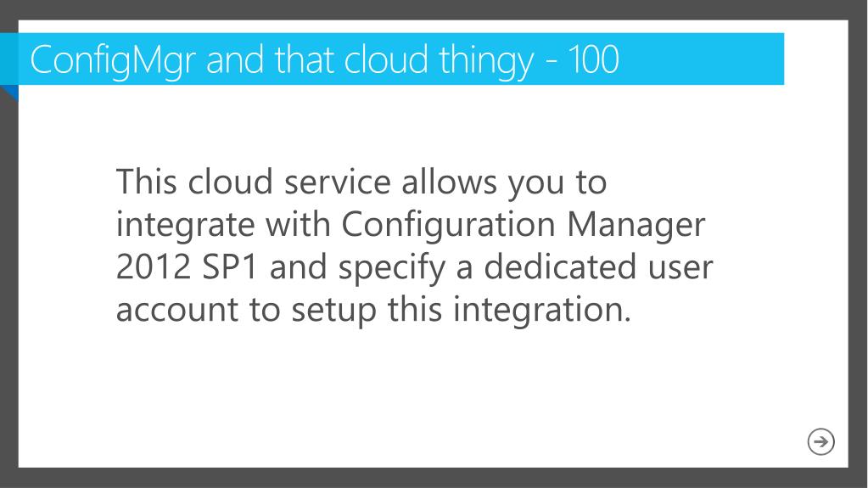Click the blank banner area right of 100
Image resolution: width=868 pixels, height=488 pixels.
click(x=702, y=59)
